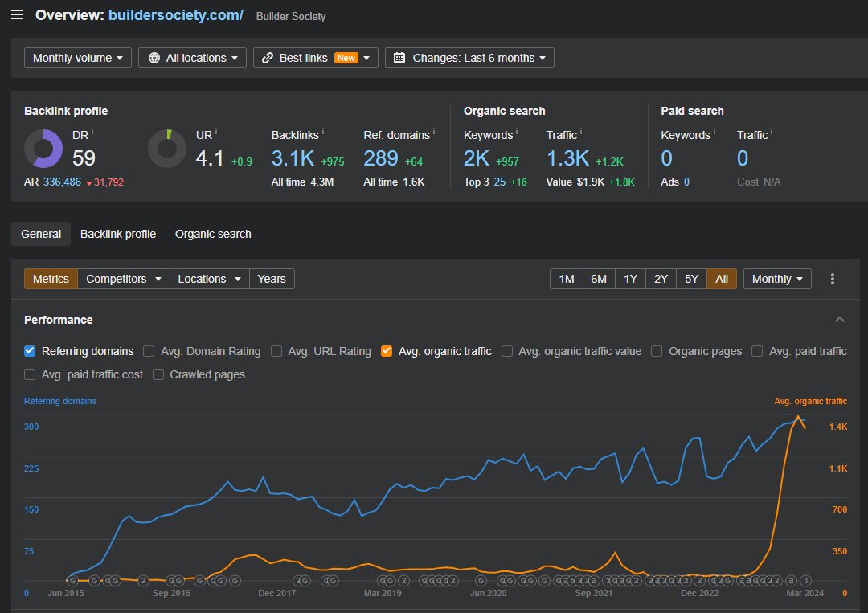Click the Avg. organic traffic axis label
The height and width of the screenshot is (613, 868).
[x=810, y=401]
